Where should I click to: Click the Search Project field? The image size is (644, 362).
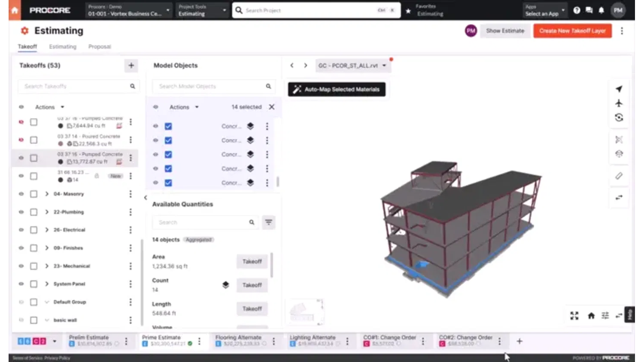pos(316,10)
